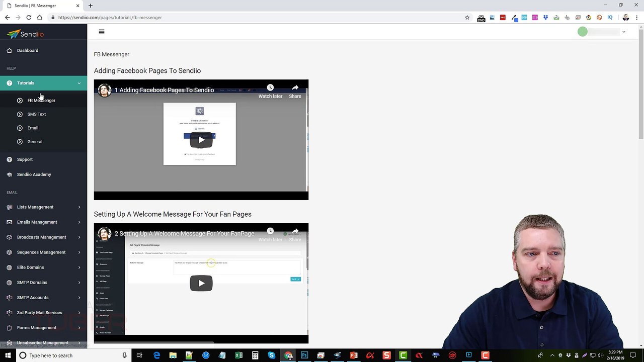
Task: Play the Welcome Message video
Action: point(201,283)
